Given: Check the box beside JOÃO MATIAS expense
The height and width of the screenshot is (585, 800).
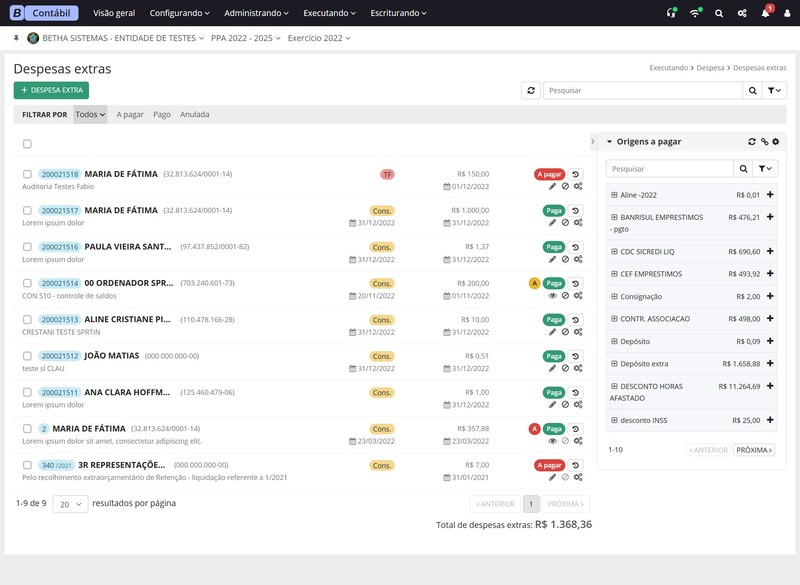Looking at the screenshot, I should 28,356.
